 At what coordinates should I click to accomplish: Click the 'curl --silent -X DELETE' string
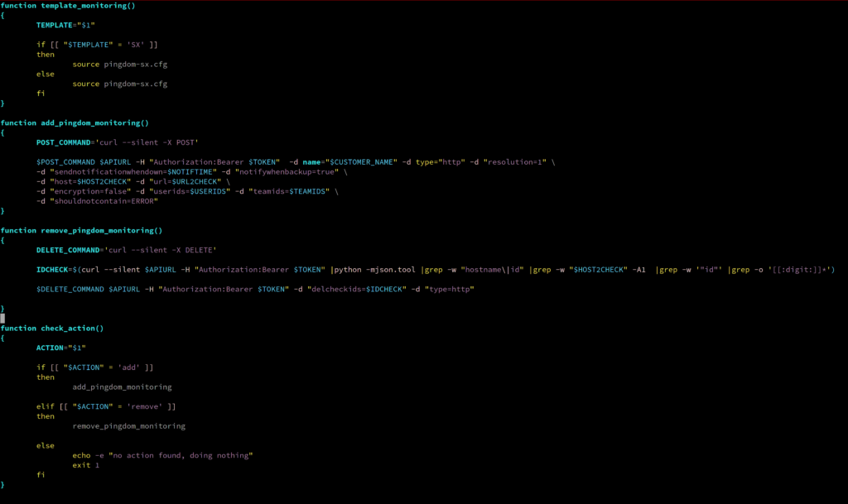point(161,250)
